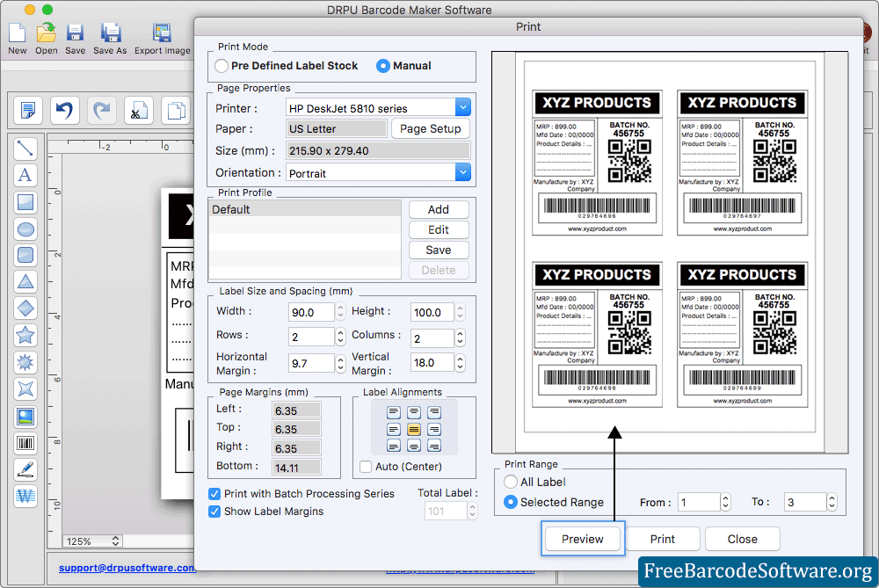Click the Redo arrow icon

click(x=101, y=110)
